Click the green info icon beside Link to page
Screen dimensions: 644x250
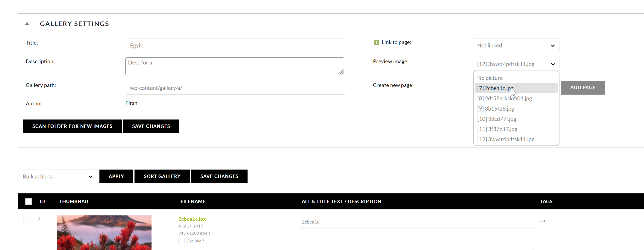(376, 42)
